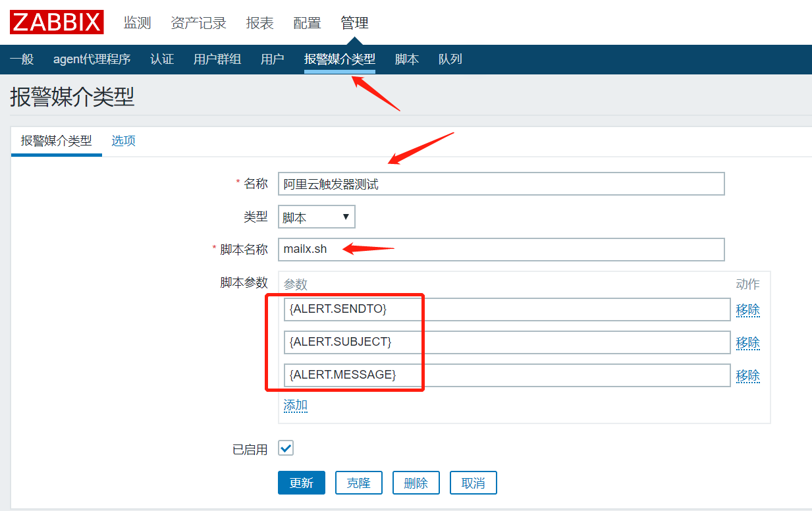Open the 队列 (Queue) section
Viewport: 812px width, 511px height.
click(450, 59)
